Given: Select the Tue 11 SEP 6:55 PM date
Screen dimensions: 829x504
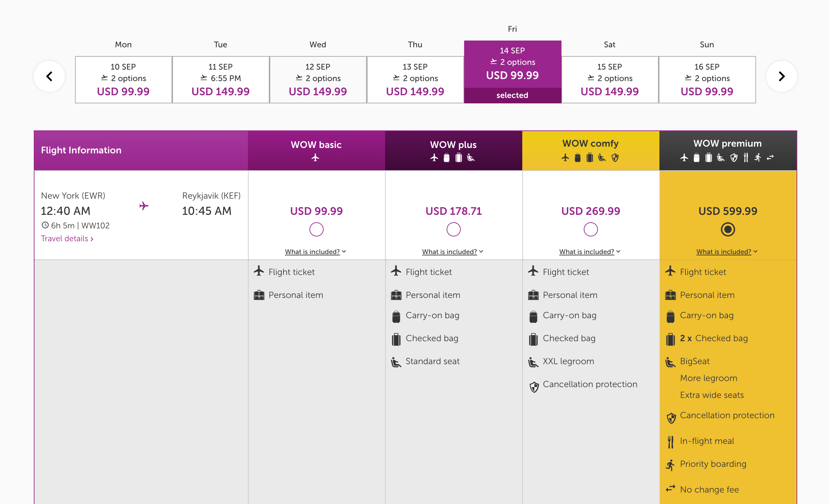Looking at the screenshot, I should click(x=221, y=80).
